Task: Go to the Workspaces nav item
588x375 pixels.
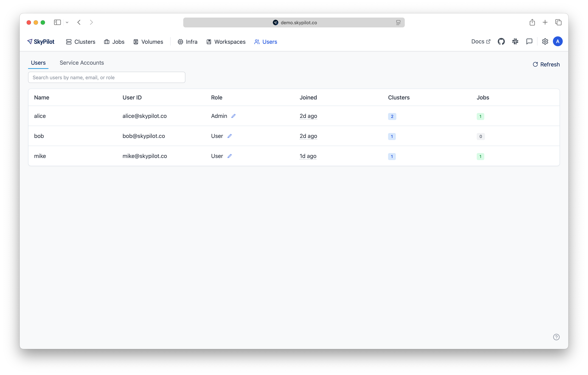Action: [226, 42]
